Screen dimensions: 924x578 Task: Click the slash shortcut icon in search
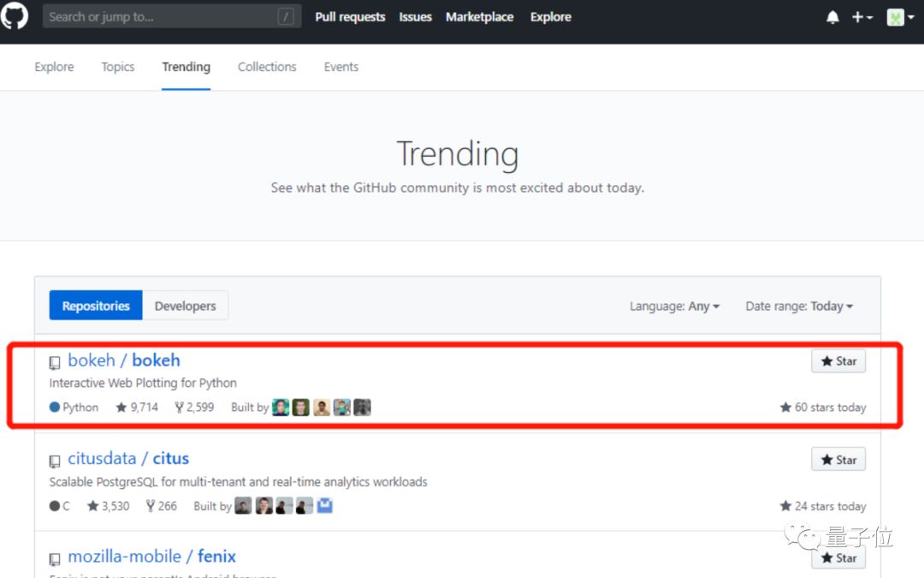(286, 16)
